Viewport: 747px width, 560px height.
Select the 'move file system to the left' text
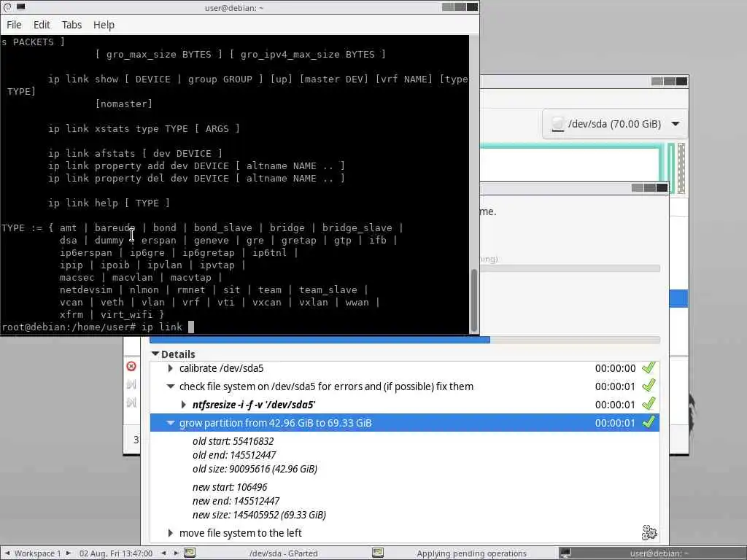[x=241, y=533]
